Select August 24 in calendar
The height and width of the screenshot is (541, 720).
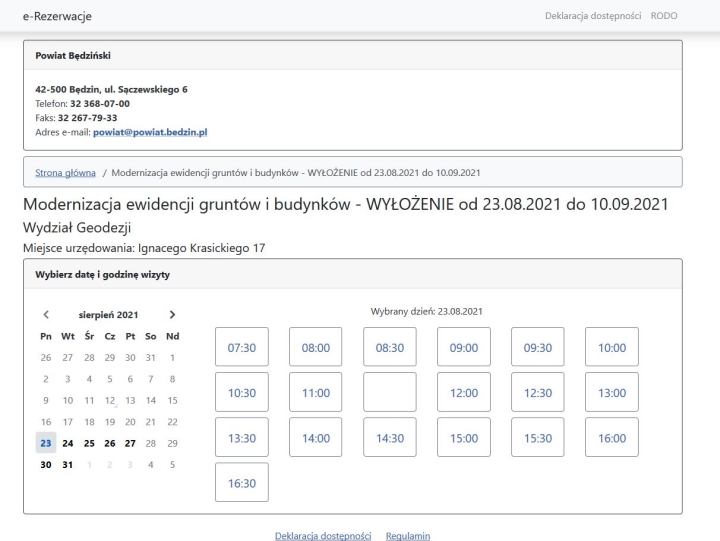(x=68, y=442)
